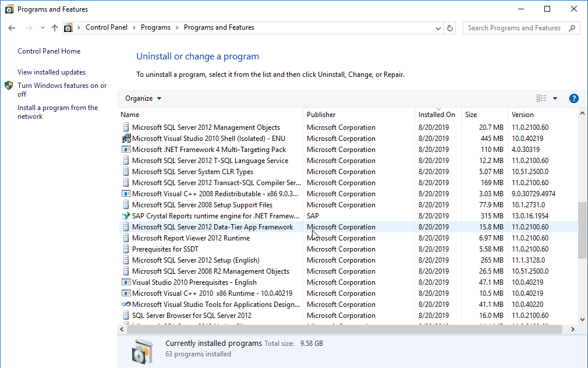588x368 pixels.
Task: Select SQL Server 2012 Data-Tier App Framework icon
Action: click(x=126, y=227)
